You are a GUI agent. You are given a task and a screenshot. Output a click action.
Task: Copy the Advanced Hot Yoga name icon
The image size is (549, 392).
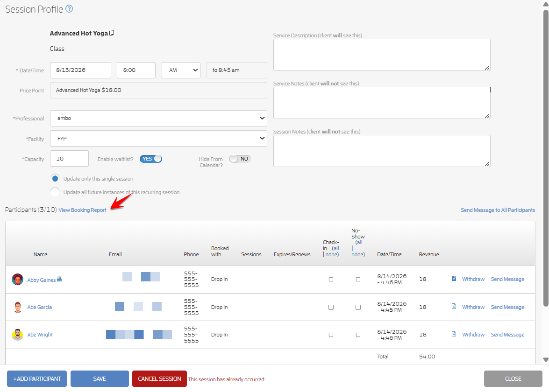coord(112,33)
